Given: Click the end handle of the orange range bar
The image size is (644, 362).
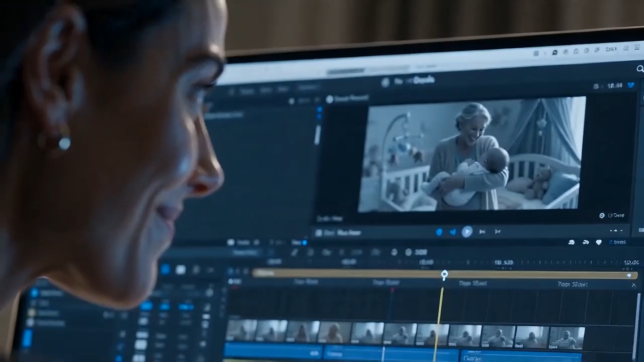Looking at the screenshot, I should (629, 275).
